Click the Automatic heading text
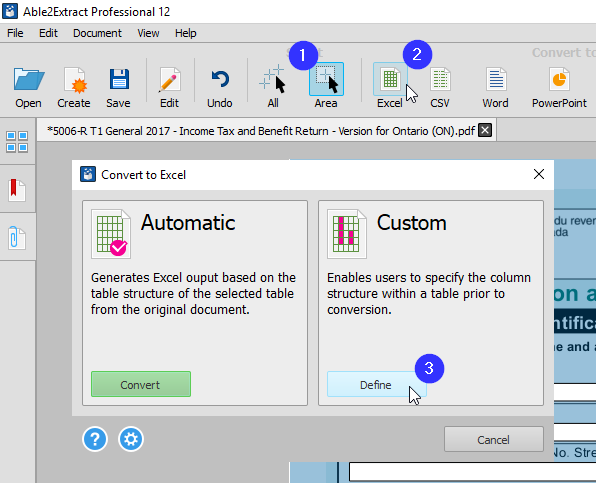Image resolution: width=596 pixels, height=483 pixels. (188, 223)
